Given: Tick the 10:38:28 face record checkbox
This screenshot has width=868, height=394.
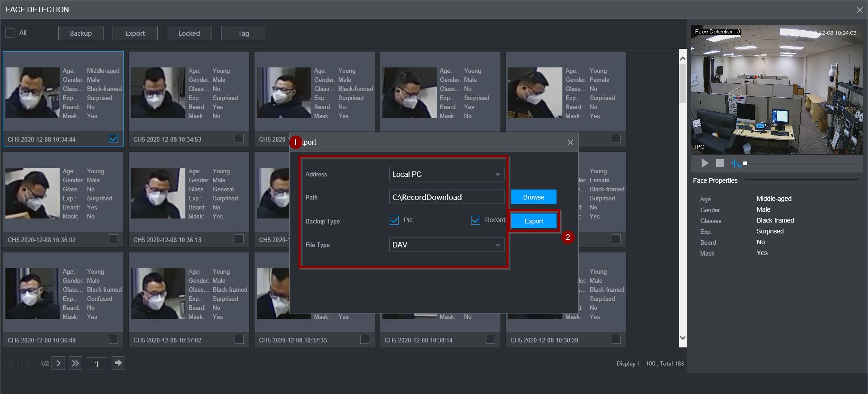Looking at the screenshot, I should 616,339.
